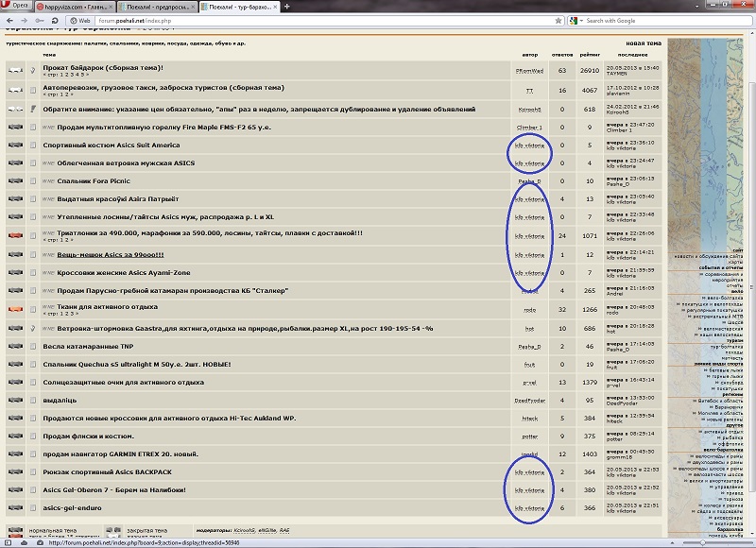Viewport: 756px width, 548px height.
Task: Select the Поехали! - тур-барахолка tab
Action: 239,7
